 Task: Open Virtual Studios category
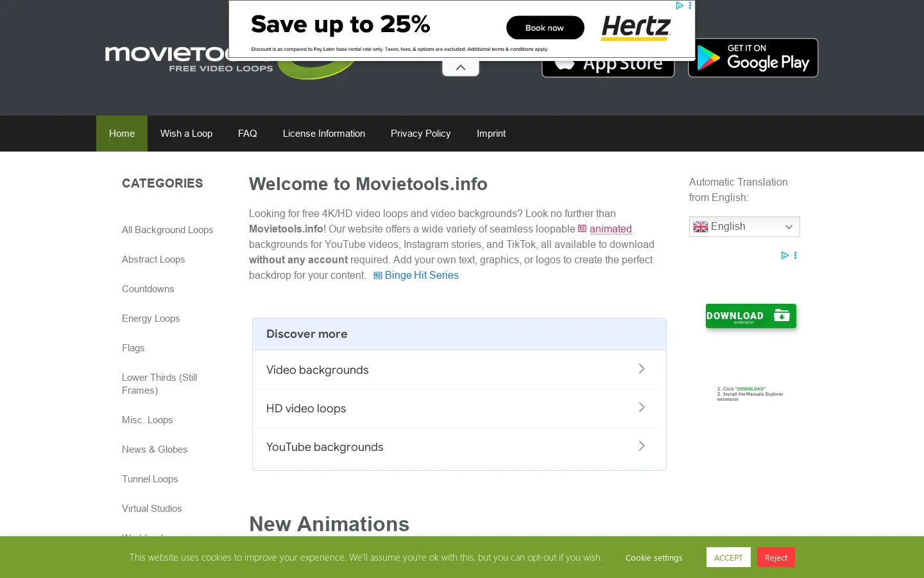[152, 509]
